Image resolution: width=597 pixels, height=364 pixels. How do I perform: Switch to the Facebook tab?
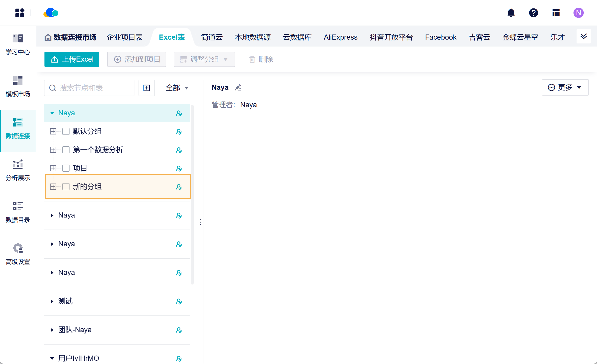pyautogui.click(x=441, y=37)
